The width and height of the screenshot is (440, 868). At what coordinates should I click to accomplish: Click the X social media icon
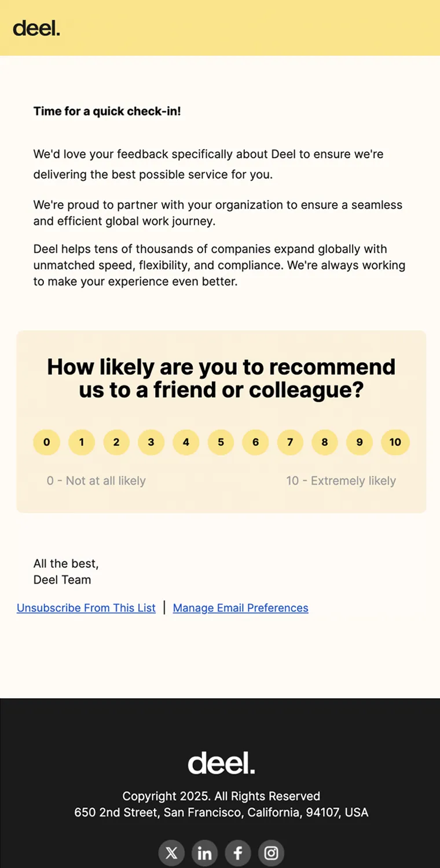click(171, 853)
